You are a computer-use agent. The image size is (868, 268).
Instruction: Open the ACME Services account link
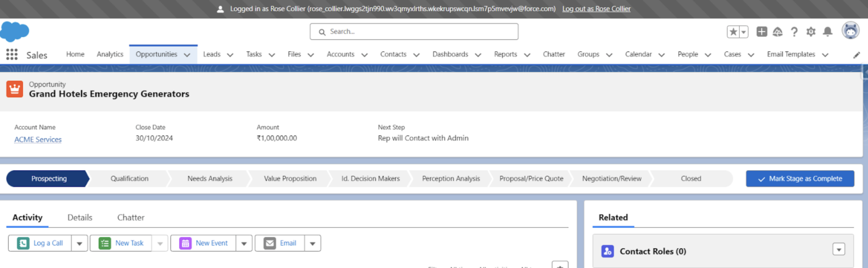click(38, 140)
